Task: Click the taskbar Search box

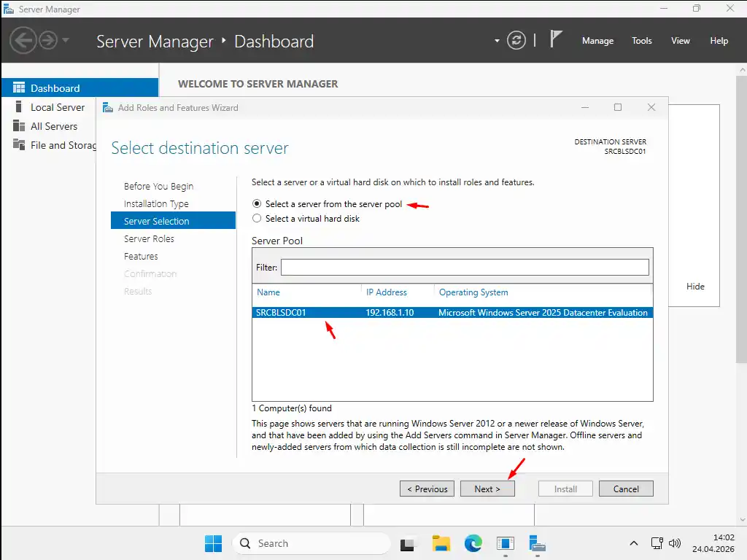Action: point(311,543)
